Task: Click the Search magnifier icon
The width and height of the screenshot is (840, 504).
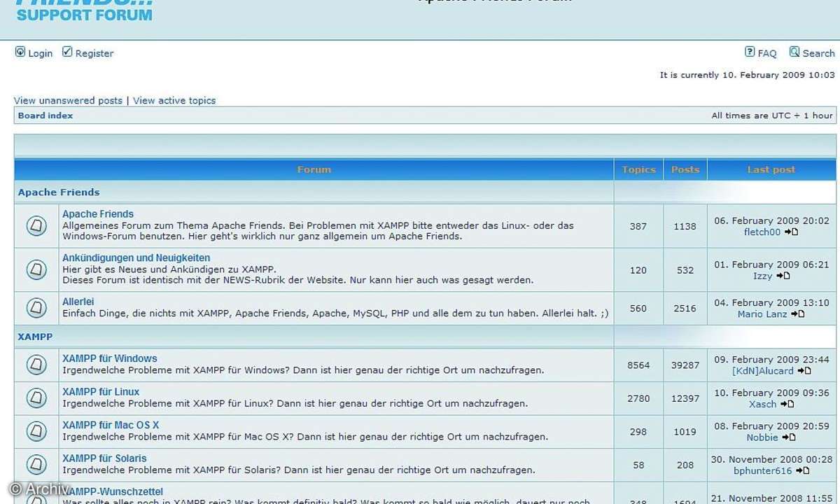Action: [x=794, y=52]
